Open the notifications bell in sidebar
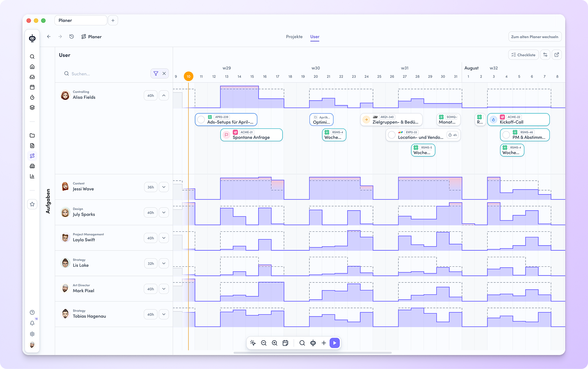Screen dimensions: 588x369 (x=32, y=323)
